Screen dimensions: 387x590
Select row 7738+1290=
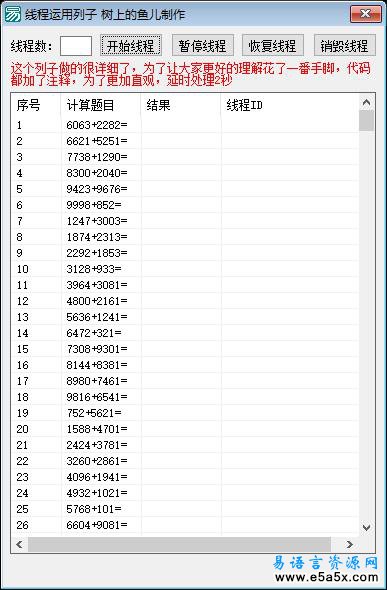pos(185,157)
